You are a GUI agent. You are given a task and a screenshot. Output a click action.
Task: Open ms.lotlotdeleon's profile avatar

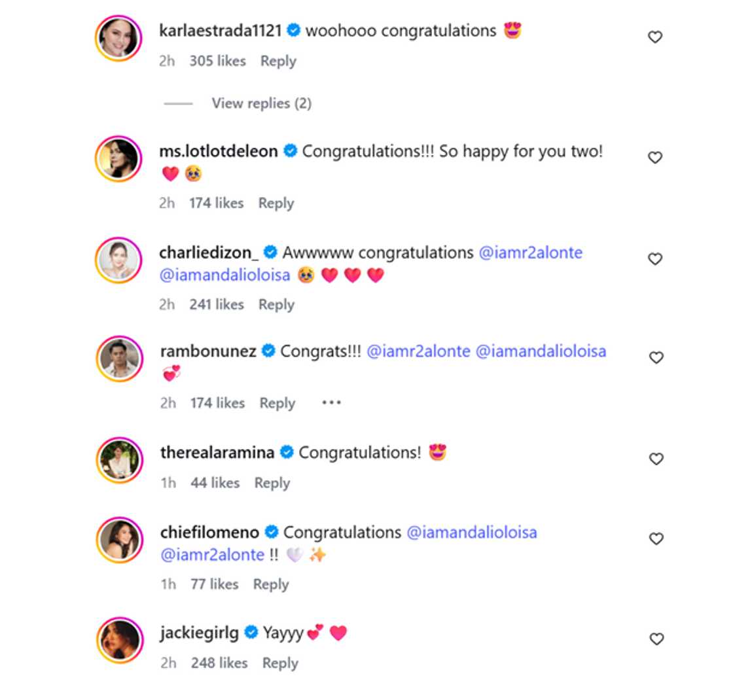pyautogui.click(x=118, y=158)
